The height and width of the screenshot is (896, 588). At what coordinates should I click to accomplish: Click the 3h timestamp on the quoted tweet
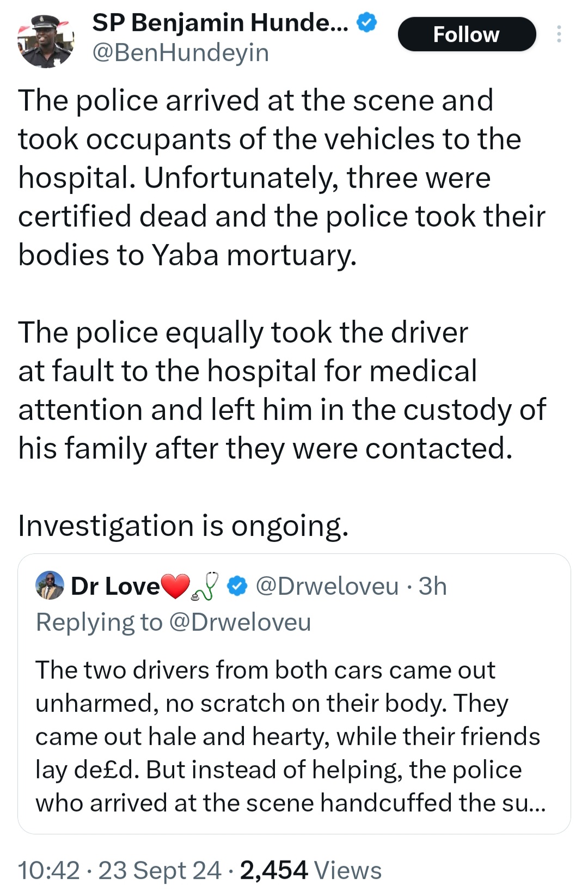(433, 587)
